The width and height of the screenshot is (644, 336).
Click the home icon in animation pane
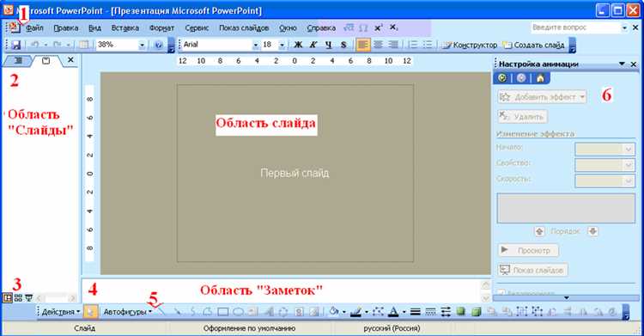[x=540, y=78]
